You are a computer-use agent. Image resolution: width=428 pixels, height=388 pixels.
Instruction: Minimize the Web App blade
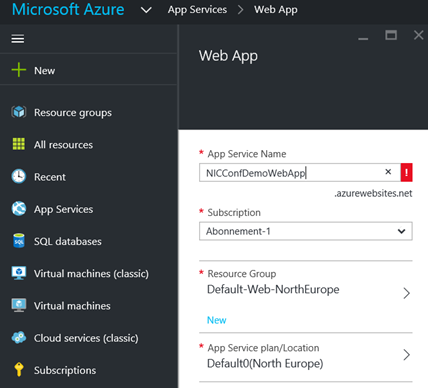(x=363, y=39)
